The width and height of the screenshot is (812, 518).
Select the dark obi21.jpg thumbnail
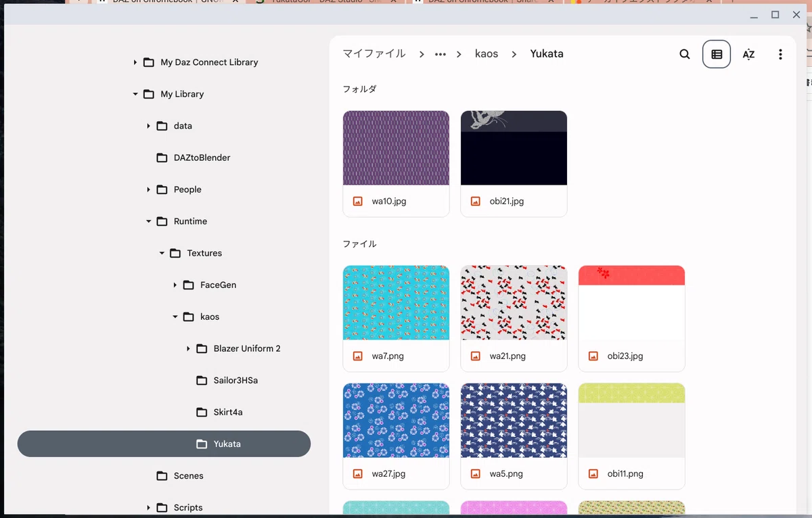514,148
